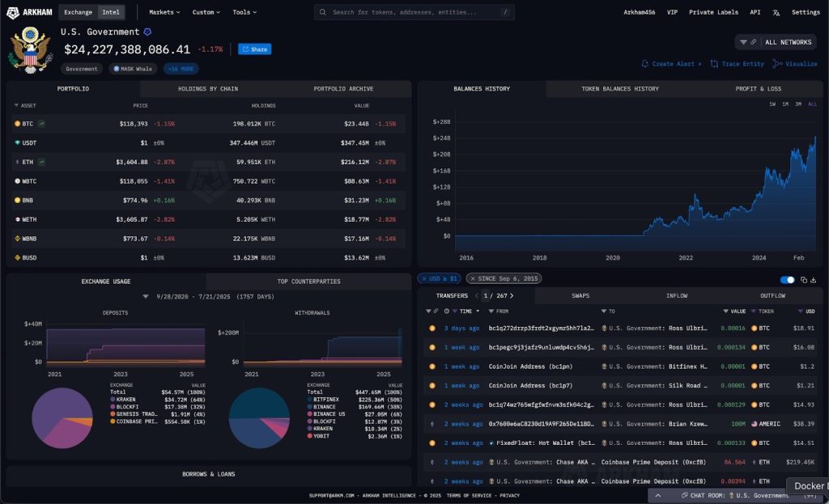Download transfers using the download icon

[813, 280]
